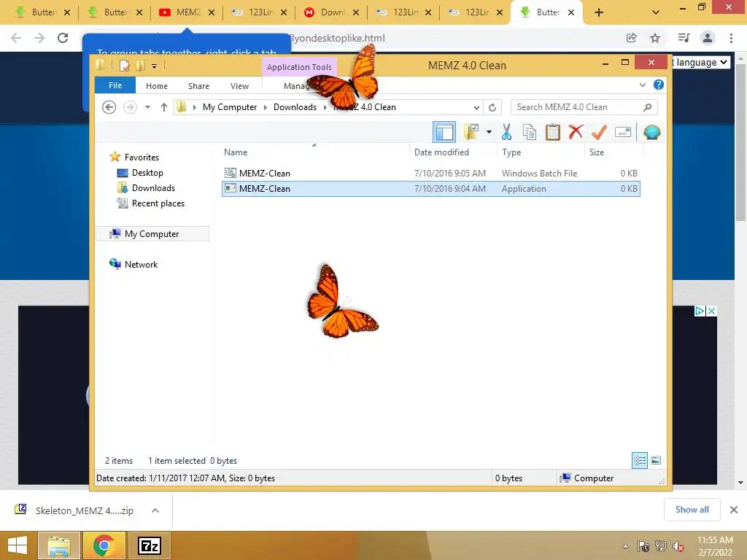The width and height of the screenshot is (747, 560).
Task: Click Downloads in address breadcrumb
Action: pyautogui.click(x=295, y=107)
